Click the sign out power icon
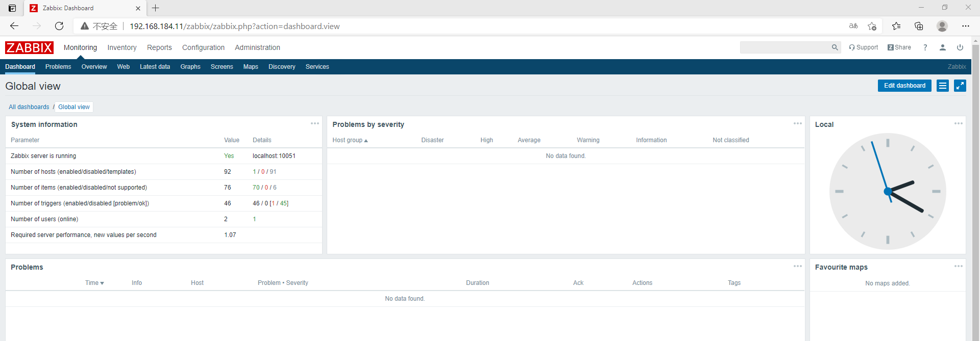The image size is (980, 341). [x=960, y=47]
